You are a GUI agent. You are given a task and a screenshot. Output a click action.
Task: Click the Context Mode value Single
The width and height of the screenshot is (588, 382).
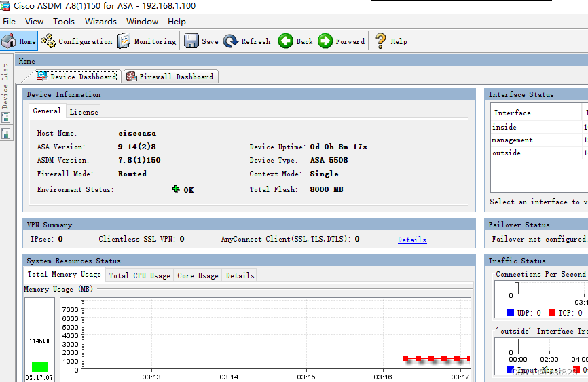point(324,174)
